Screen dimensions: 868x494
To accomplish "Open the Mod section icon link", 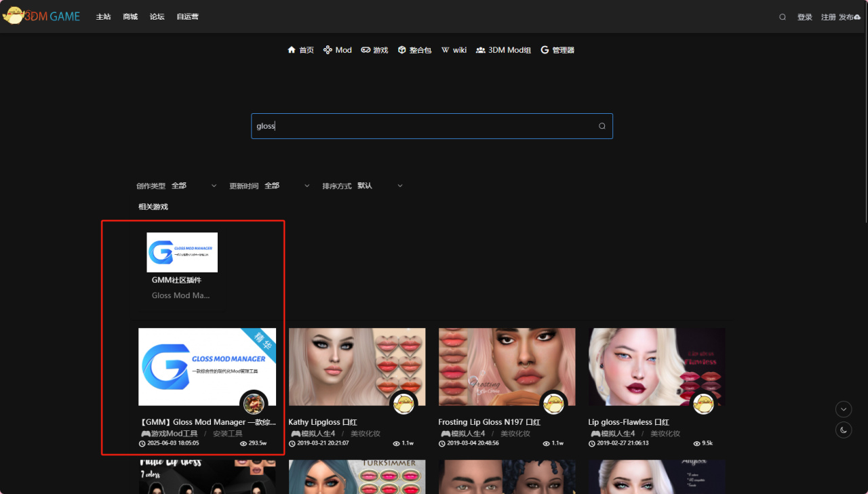I will point(337,50).
